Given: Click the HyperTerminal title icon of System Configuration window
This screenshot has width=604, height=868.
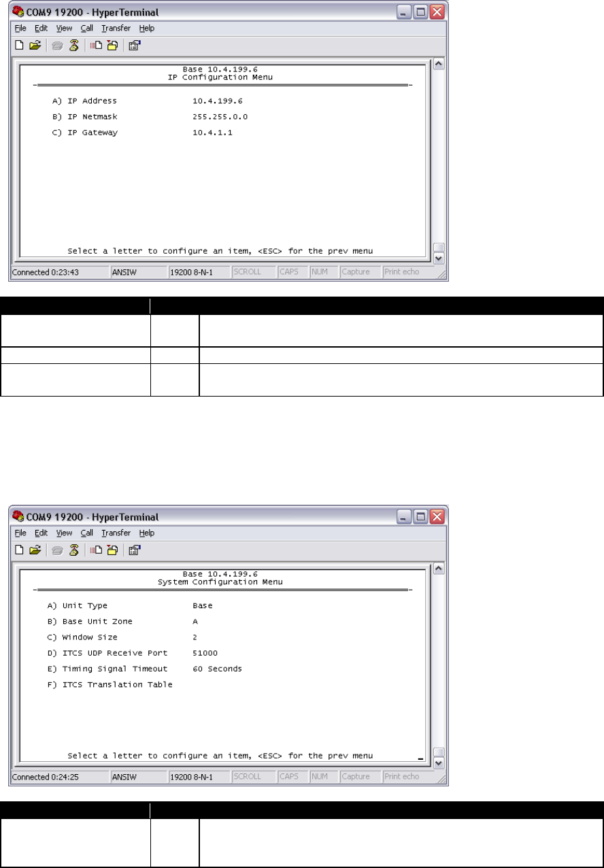Looking at the screenshot, I should [x=18, y=517].
